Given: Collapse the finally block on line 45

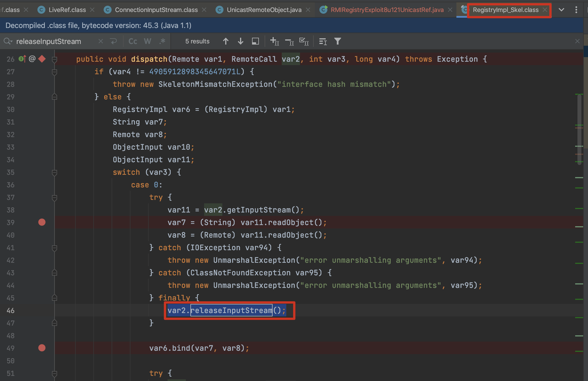Looking at the screenshot, I should (x=55, y=298).
